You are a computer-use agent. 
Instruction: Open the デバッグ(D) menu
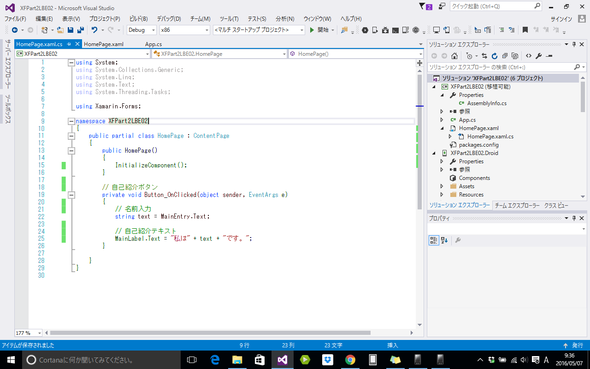[169, 18]
